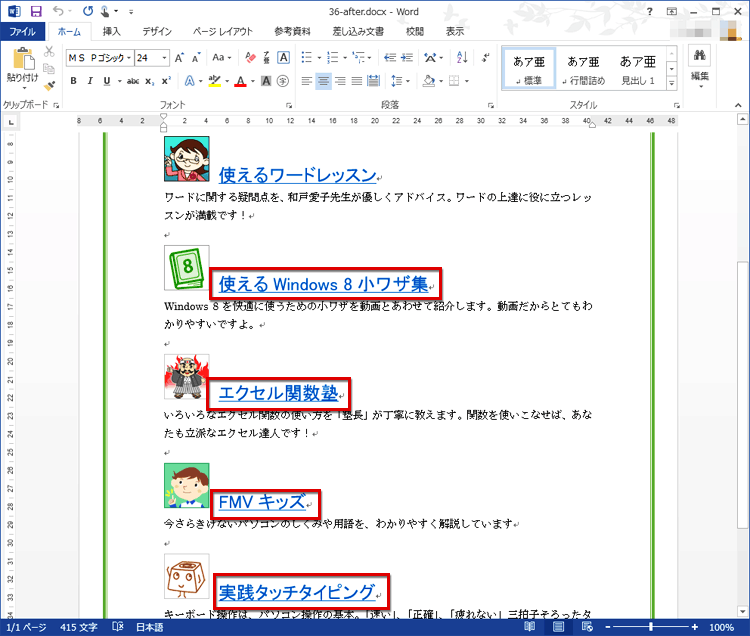
Task: Click the Distribute text alignment icon
Action: [x=373, y=81]
